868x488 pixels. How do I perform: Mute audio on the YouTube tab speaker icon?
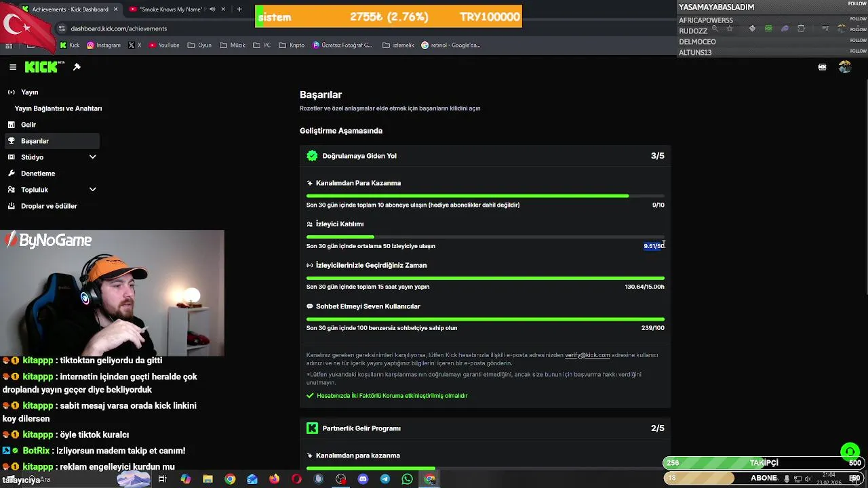tap(212, 9)
